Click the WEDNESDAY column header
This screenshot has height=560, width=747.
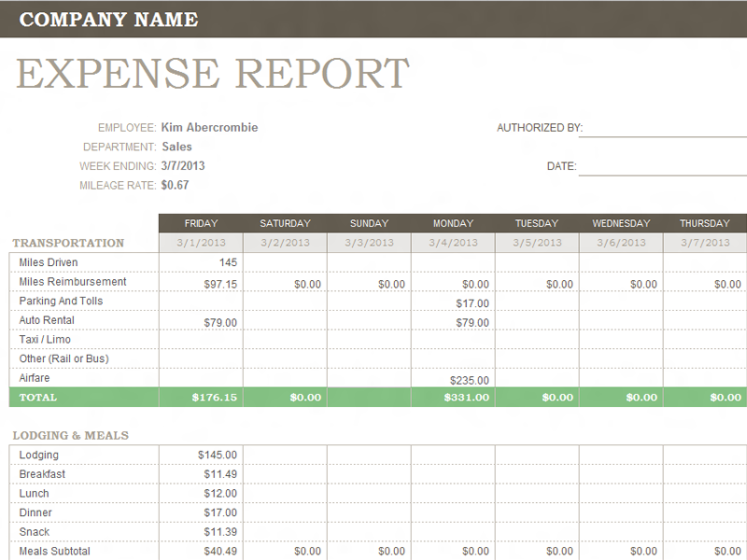coord(620,223)
